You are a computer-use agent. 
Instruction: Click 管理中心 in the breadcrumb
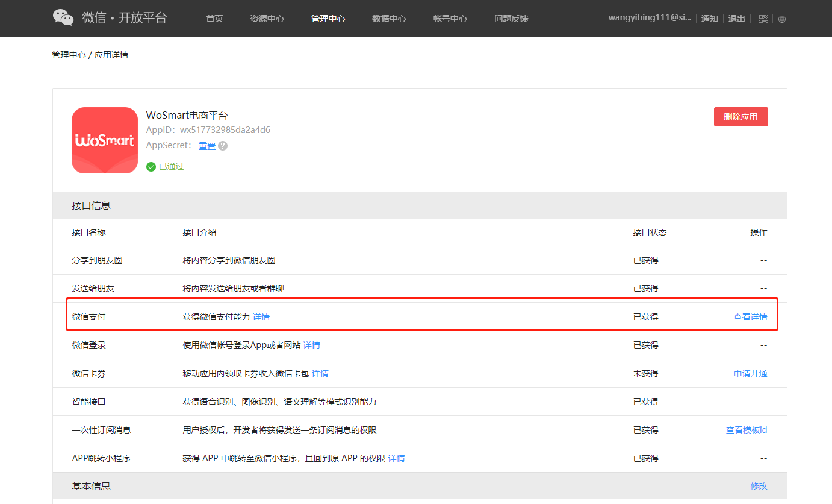pos(69,55)
